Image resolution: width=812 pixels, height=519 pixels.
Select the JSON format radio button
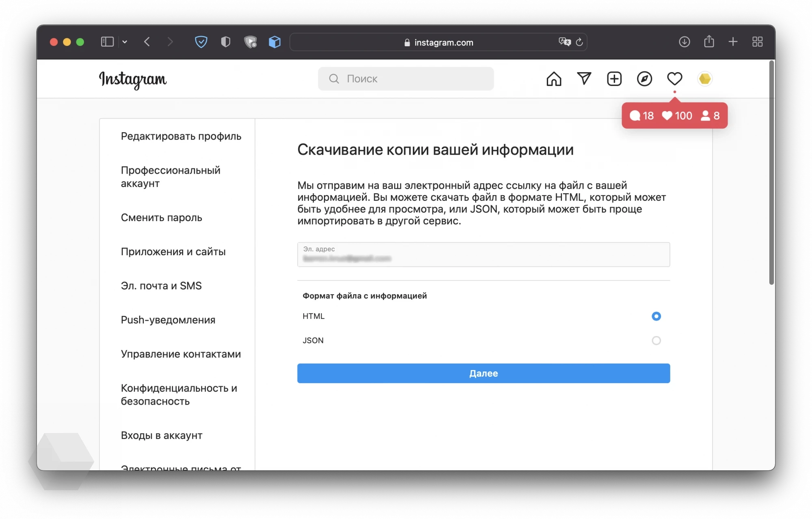[656, 340]
